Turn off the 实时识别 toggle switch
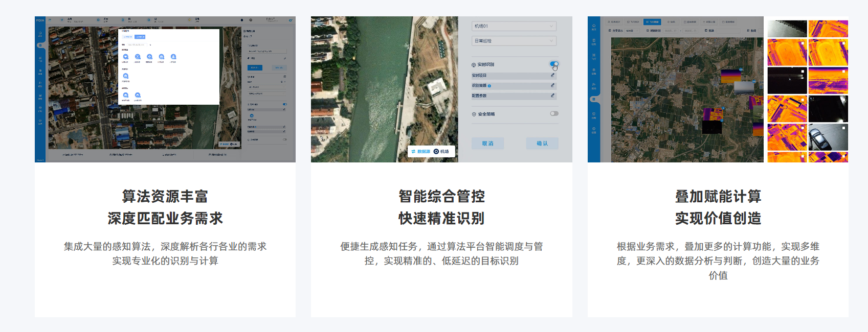Image resolution: width=868 pixels, height=332 pixels. (554, 64)
